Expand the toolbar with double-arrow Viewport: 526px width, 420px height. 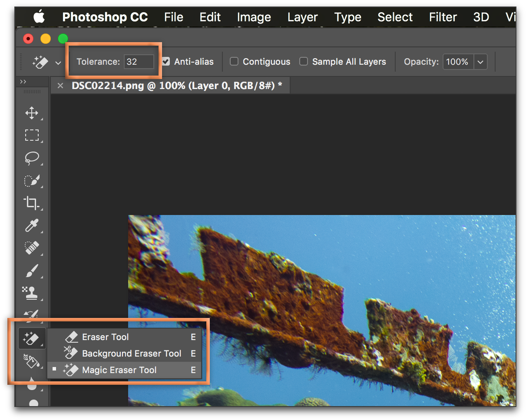pos(23,82)
